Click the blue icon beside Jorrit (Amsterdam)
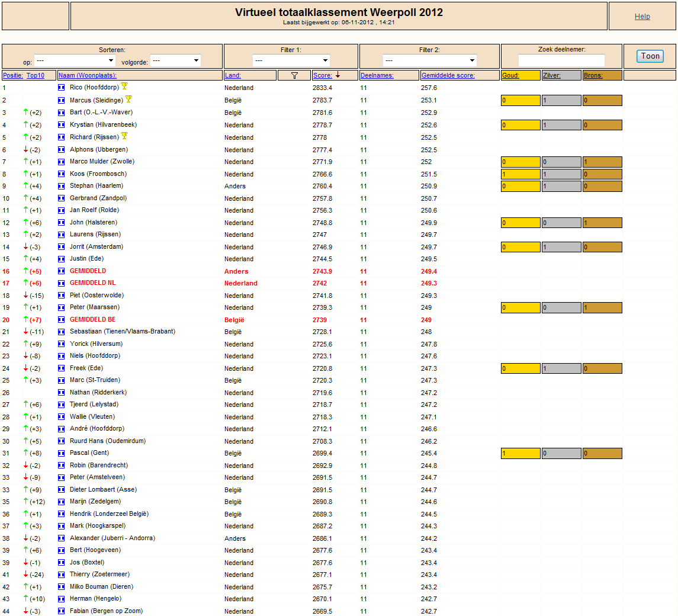This screenshot has height=616, width=678. tap(62, 247)
